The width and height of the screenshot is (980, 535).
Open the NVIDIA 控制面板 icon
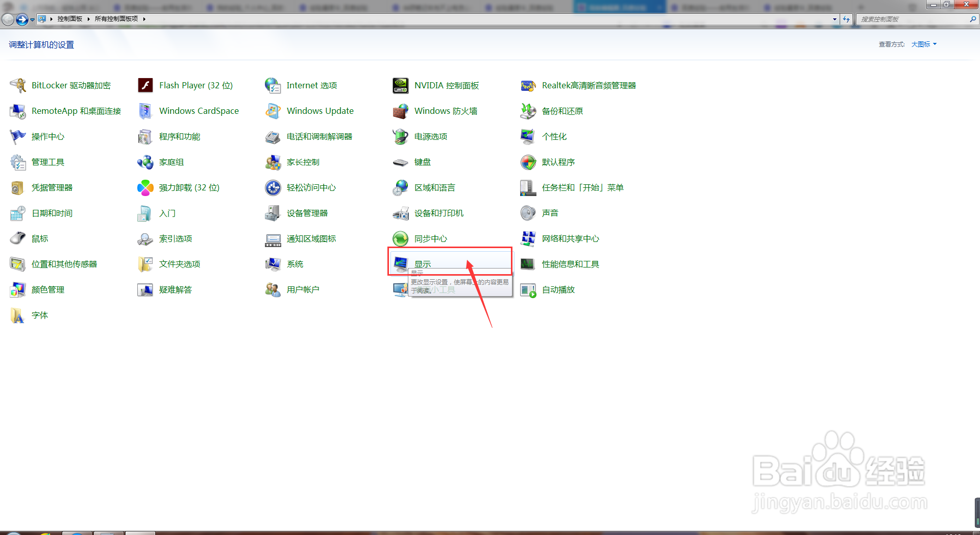click(x=401, y=85)
